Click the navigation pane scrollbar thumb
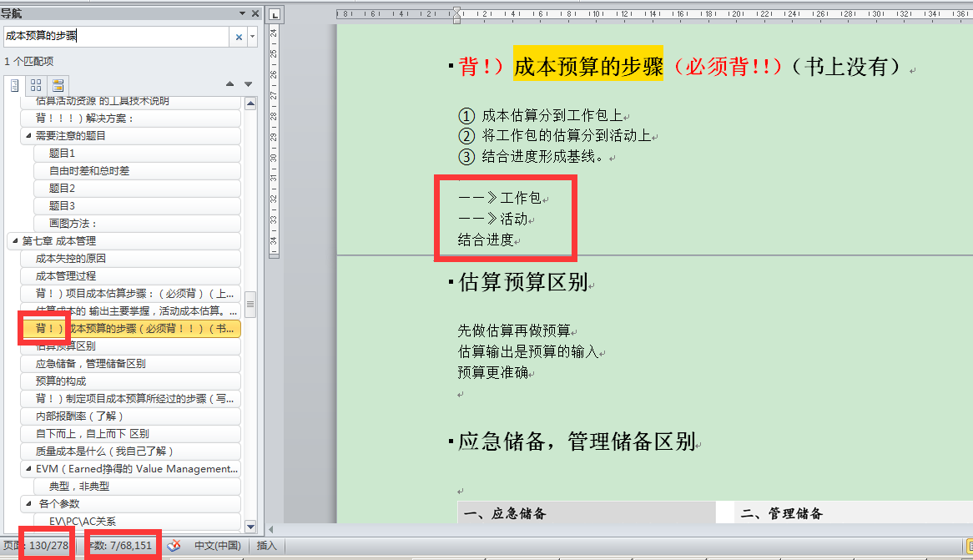The width and height of the screenshot is (973, 560). (x=250, y=305)
